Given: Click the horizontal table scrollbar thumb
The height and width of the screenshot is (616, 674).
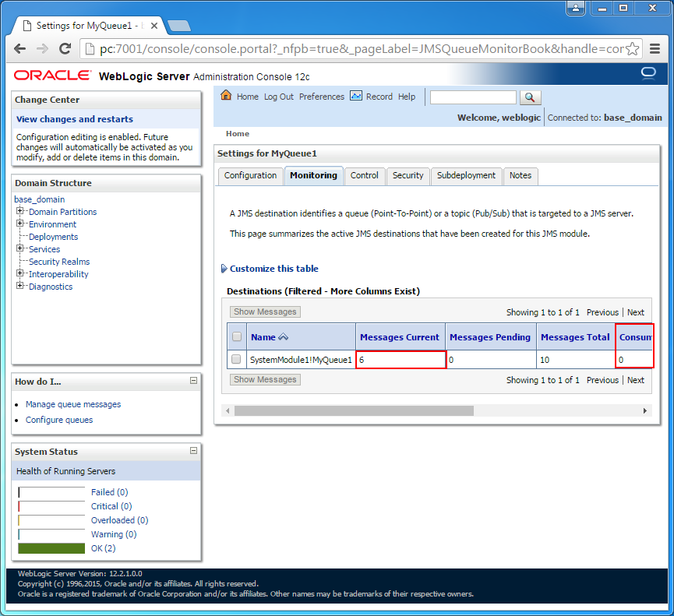Looking at the screenshot, I should [354, 410].
